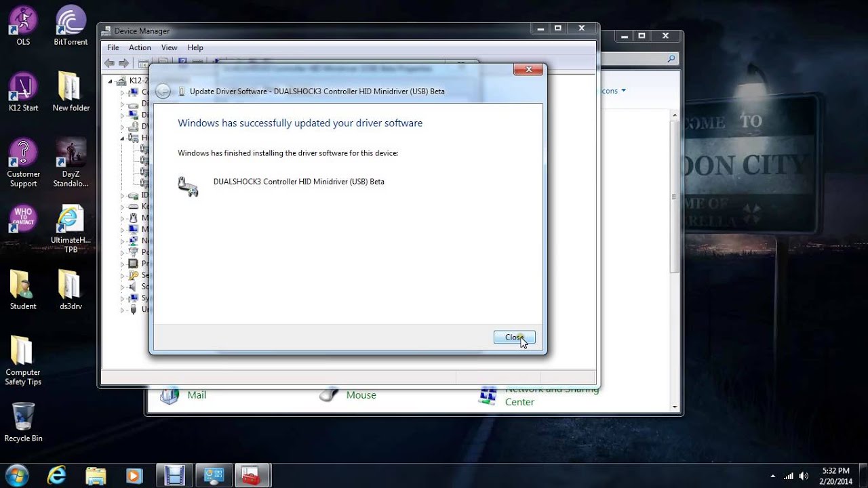Click the network signal tray icon
Viewport: 868px width, 488px height.
tap(789, 476)
